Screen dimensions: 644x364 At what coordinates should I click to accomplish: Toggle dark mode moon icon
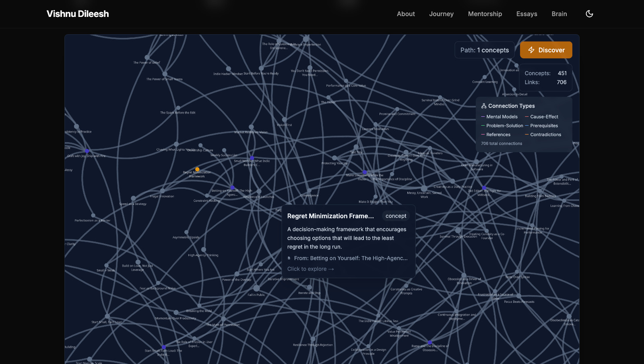coord(589,14)
